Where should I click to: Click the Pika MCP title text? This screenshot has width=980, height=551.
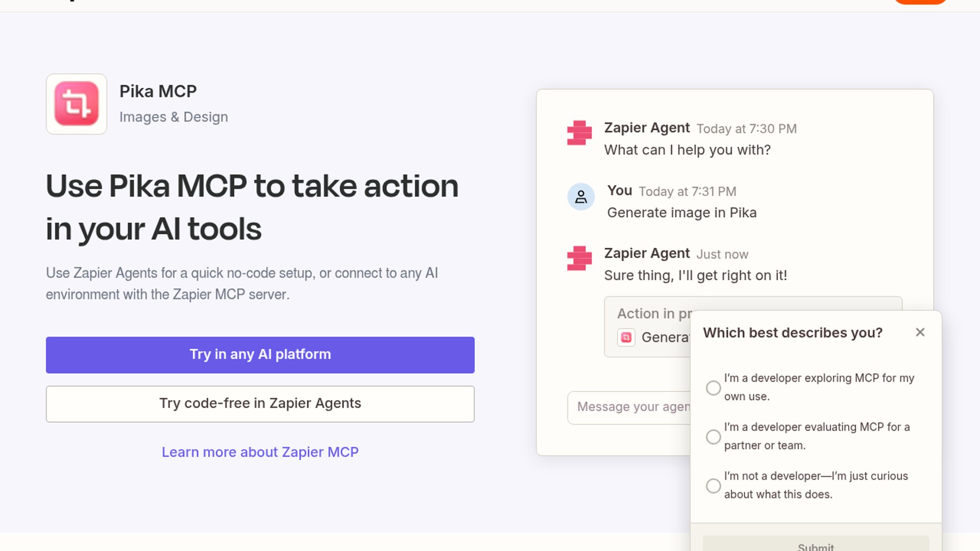click(x=158, y=91)
